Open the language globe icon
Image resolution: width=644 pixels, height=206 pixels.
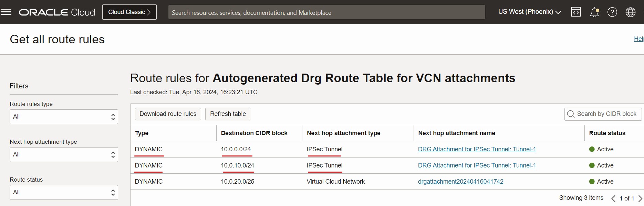[x=630, y=12]
